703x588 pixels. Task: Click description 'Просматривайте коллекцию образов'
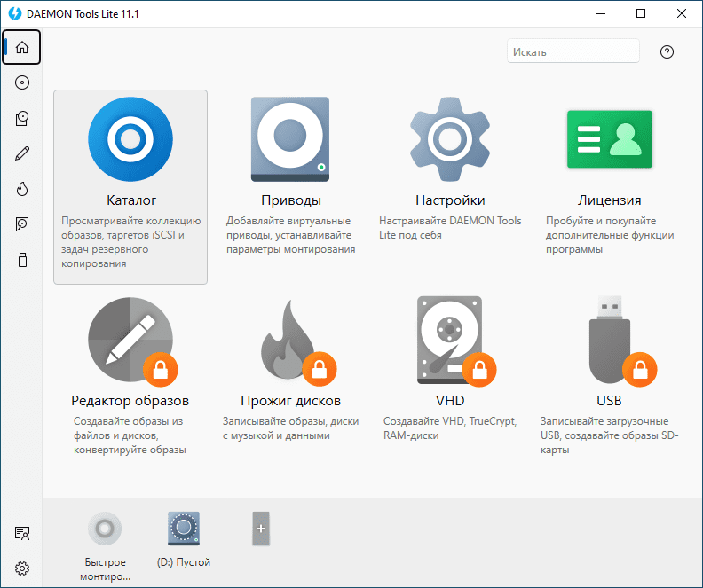(130, 242)
